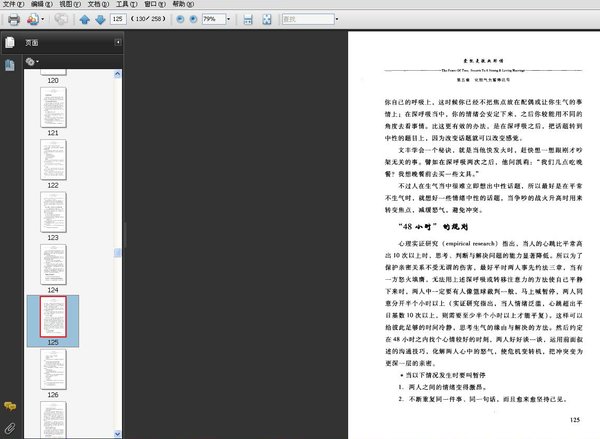Click the zoom in plus button

[193, 19]
